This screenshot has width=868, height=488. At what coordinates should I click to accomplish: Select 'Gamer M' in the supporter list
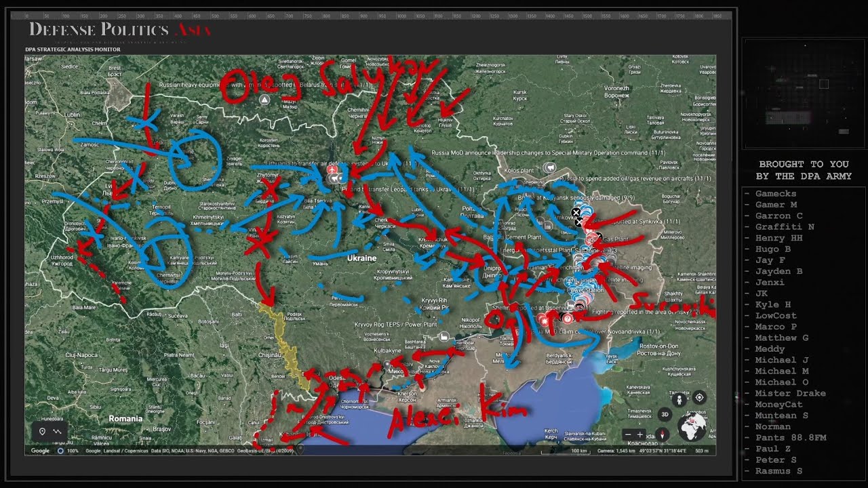[x=776, y=205]
